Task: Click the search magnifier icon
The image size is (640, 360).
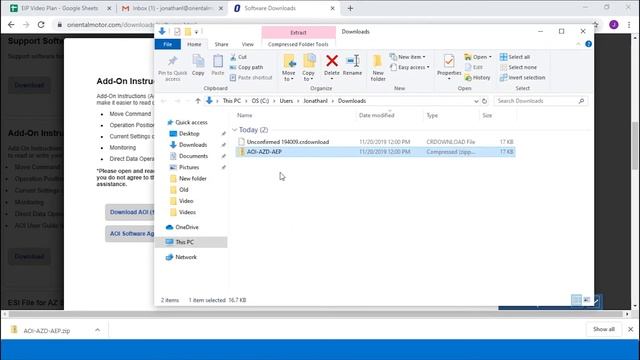Action: [x=581, y=101]
